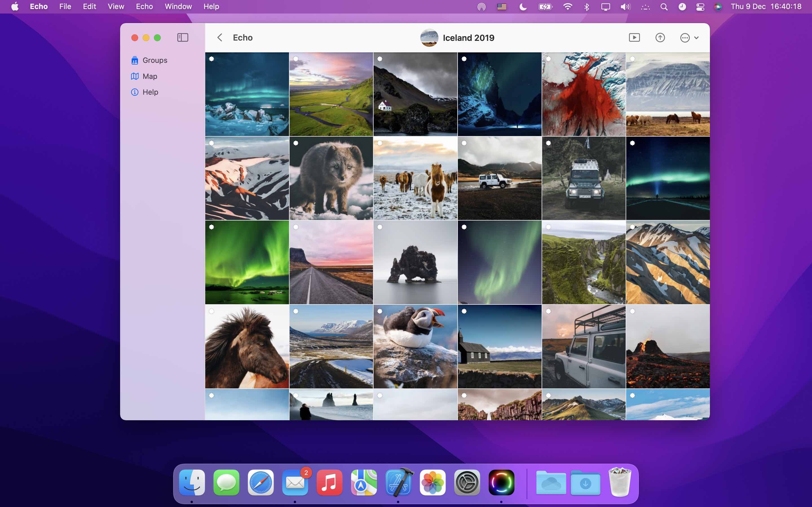Viewport: 812px width, 507px height.
Task: Toggle the sidebar visibility button
Action: (182, 37)
